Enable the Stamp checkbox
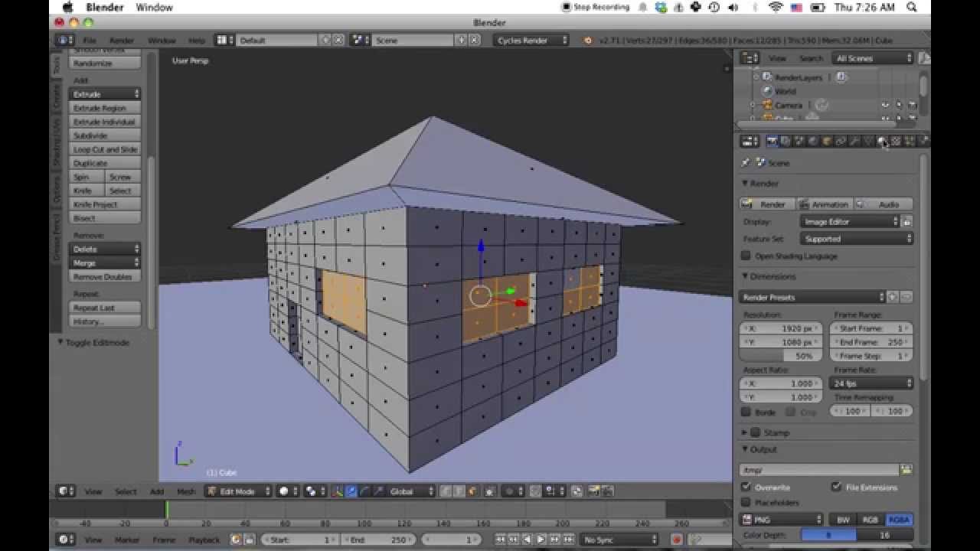 pyautogui.click(x=755, y=432)
